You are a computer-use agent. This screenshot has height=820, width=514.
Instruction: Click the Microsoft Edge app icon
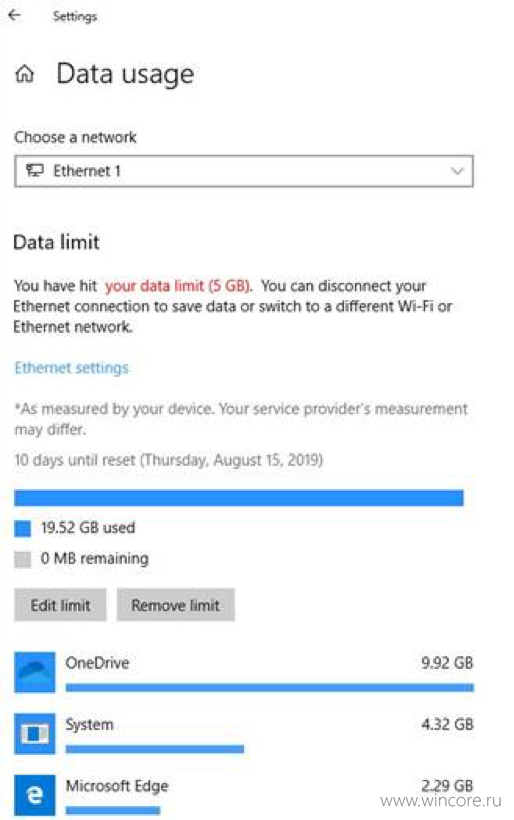[x=35, y=795]
